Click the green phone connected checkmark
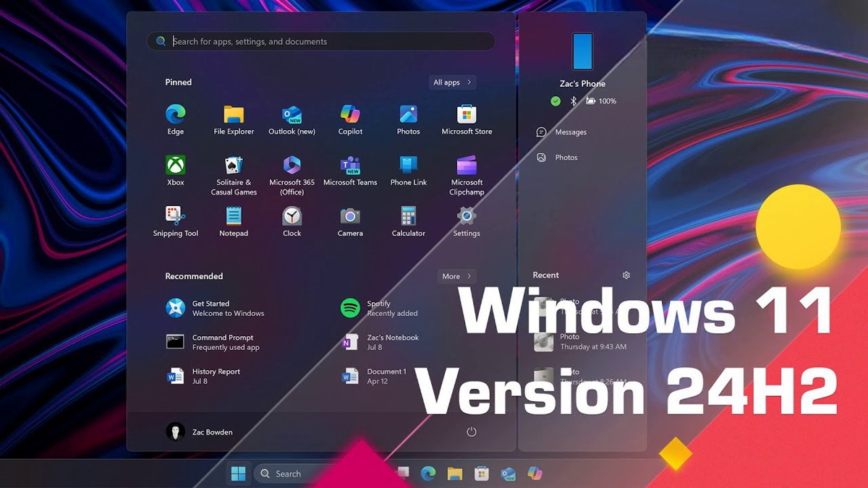 (x=556, y=101)
